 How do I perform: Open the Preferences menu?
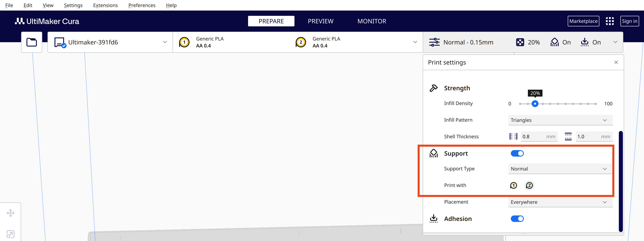point(142,5)
